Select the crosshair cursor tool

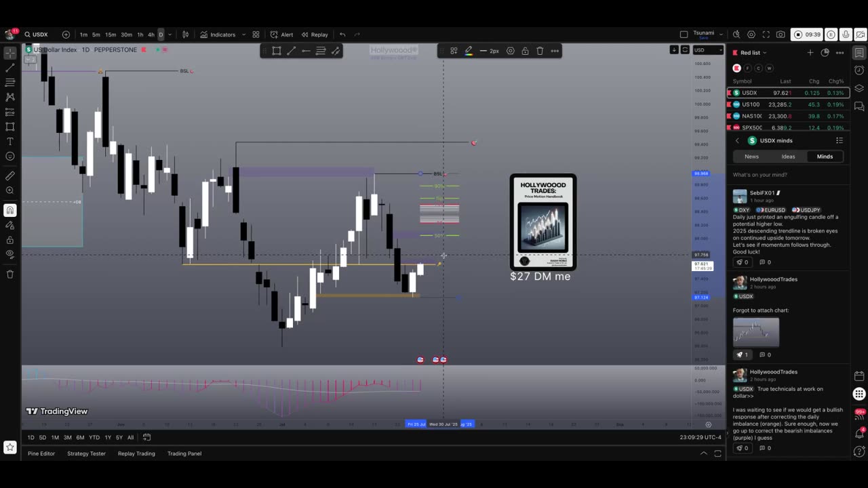click(10, 53)
